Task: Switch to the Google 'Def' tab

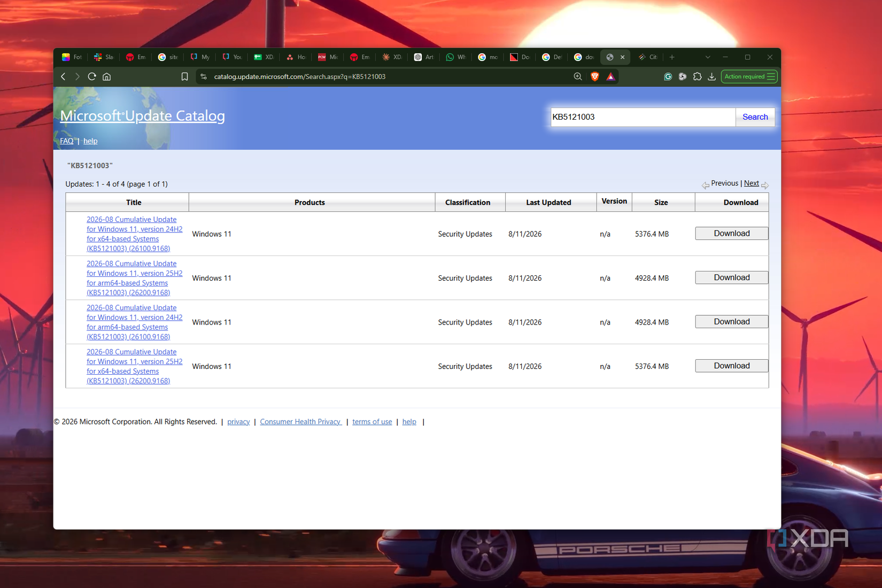Action: 552,57
